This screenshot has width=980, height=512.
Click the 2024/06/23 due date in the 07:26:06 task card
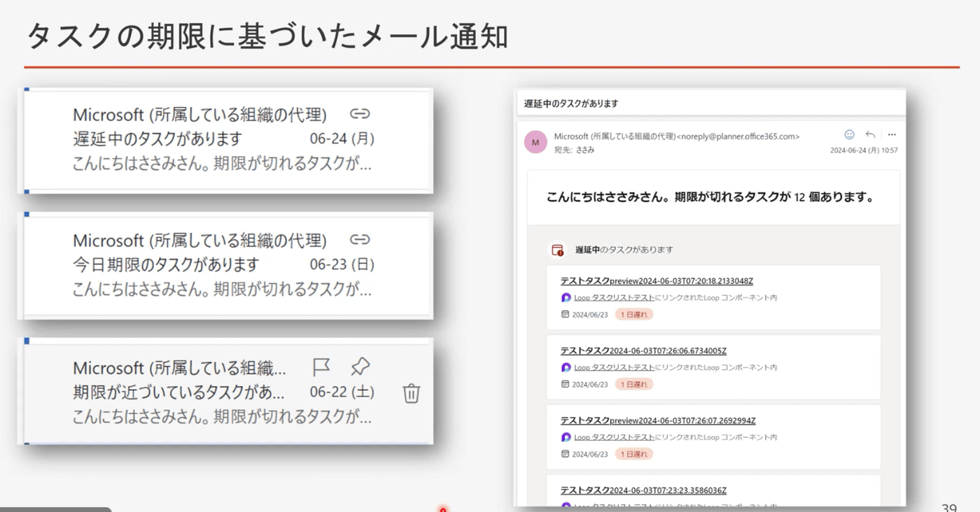tap(589, 384)
